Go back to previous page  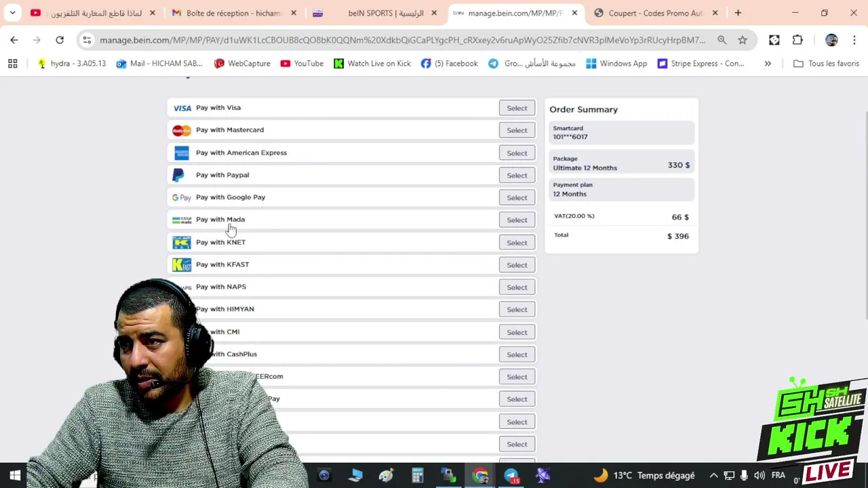click(x=14, y=40)
